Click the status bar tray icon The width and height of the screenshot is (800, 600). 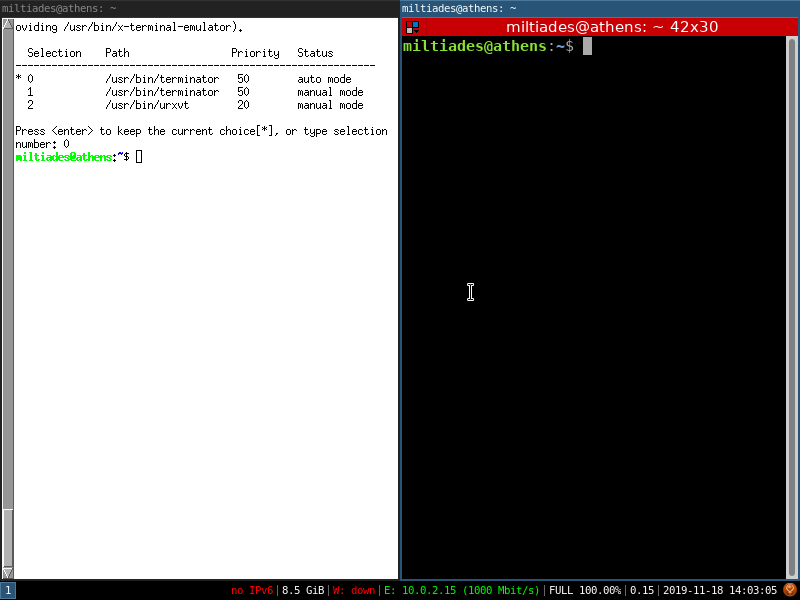790,590
